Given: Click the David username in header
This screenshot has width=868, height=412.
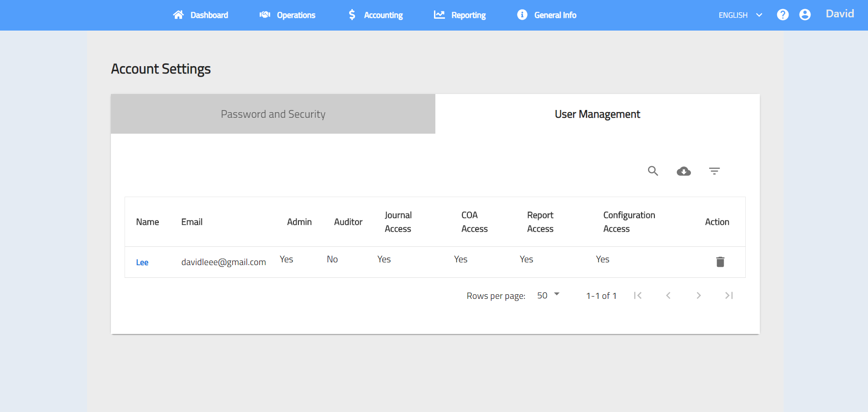Looking at the screenshot, I should pyautogui.click(x=840, y=14).
